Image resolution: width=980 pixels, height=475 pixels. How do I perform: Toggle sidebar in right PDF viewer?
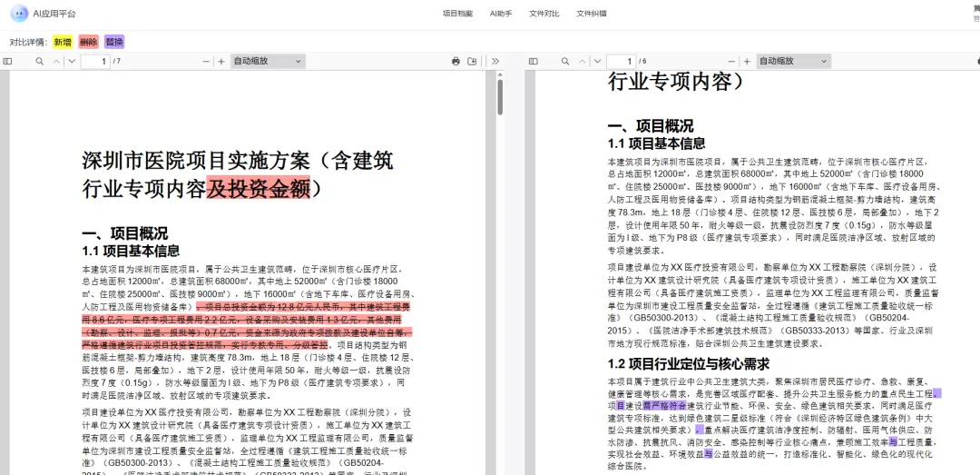click(534, 62)
